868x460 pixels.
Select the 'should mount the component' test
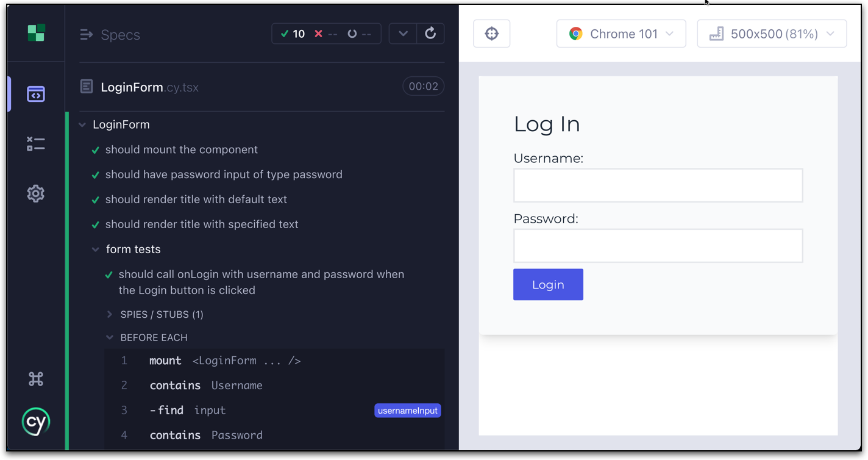181,149
